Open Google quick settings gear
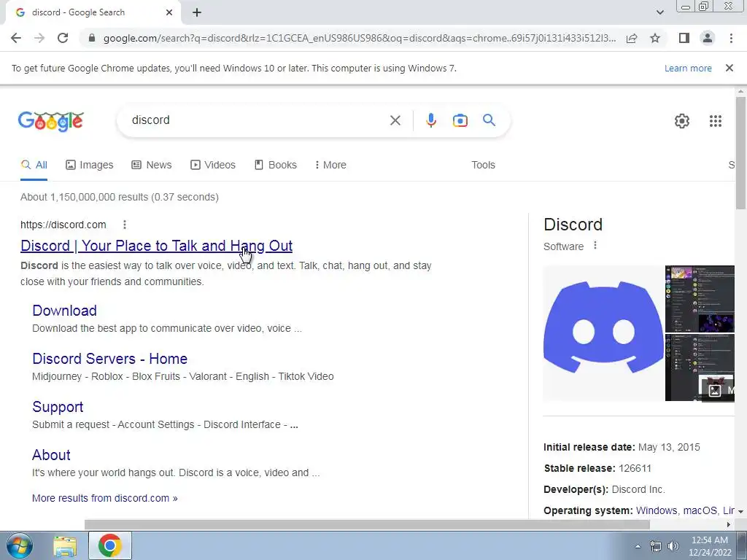The image size is (747, 560). click(x=682, y=121)
